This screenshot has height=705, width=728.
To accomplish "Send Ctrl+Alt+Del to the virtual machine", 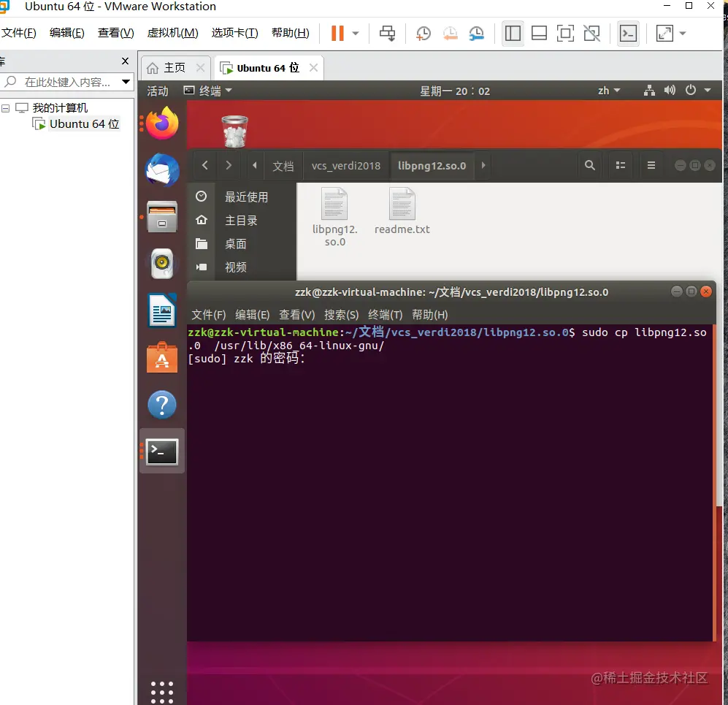I will (x=387, y=33).
